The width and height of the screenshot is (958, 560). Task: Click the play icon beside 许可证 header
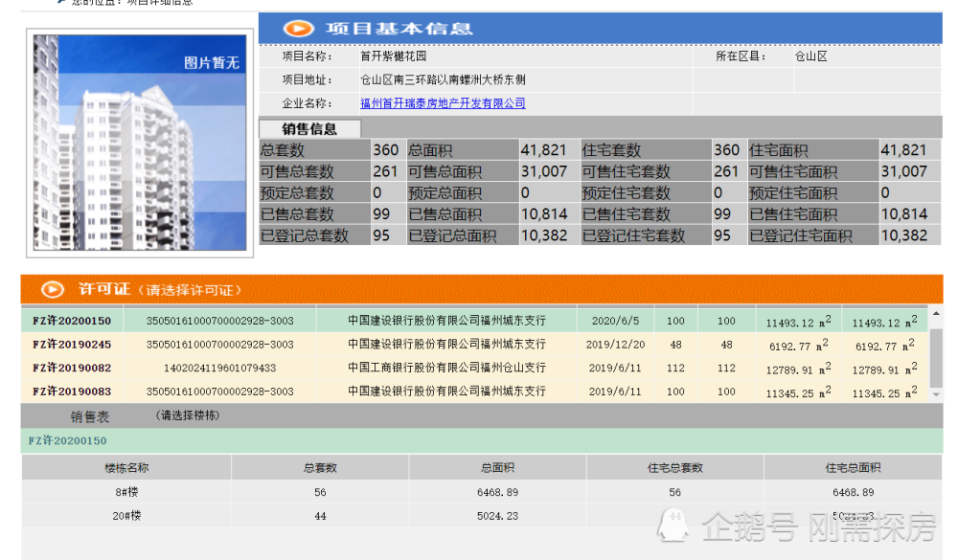click(x=53, y=289)
